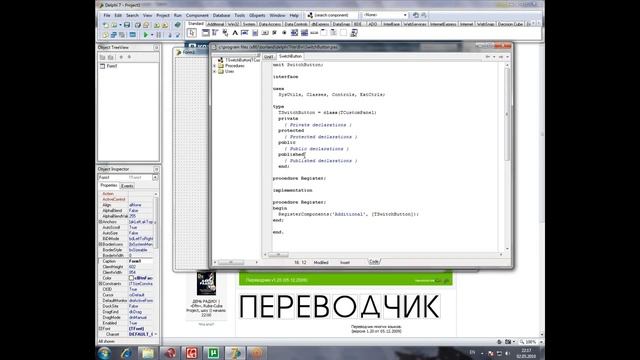Click the Code tab at editor bottom
This screenshot has width=640, height=360.
(373, 262)
